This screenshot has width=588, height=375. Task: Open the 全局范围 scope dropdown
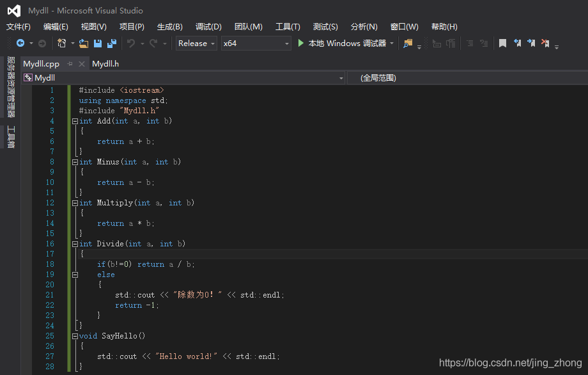468,77
